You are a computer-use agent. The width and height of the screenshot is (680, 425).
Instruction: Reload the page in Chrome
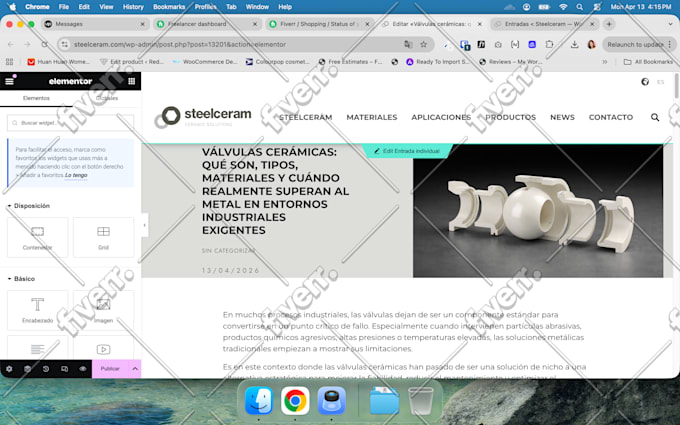[x=44, y=44]
